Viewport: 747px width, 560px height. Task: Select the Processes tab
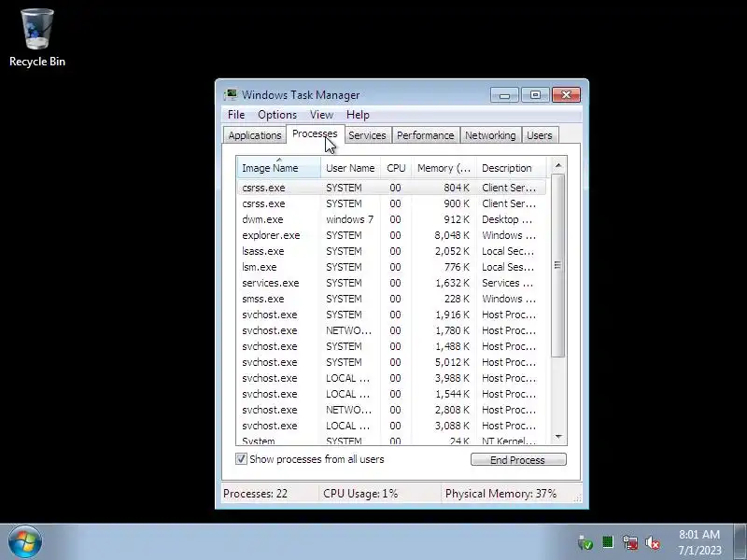coord(315,133)
